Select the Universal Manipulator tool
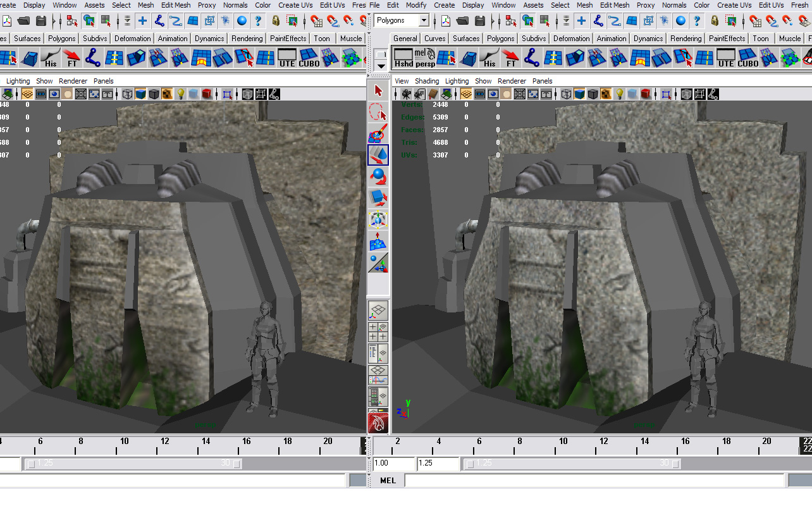Screen dimensions: 812x506 point(378,220)
